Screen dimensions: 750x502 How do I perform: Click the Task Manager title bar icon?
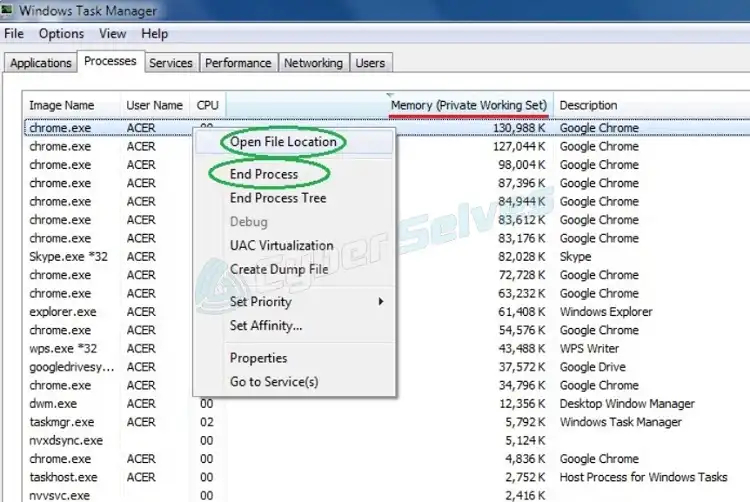click(x=7, y=10)
